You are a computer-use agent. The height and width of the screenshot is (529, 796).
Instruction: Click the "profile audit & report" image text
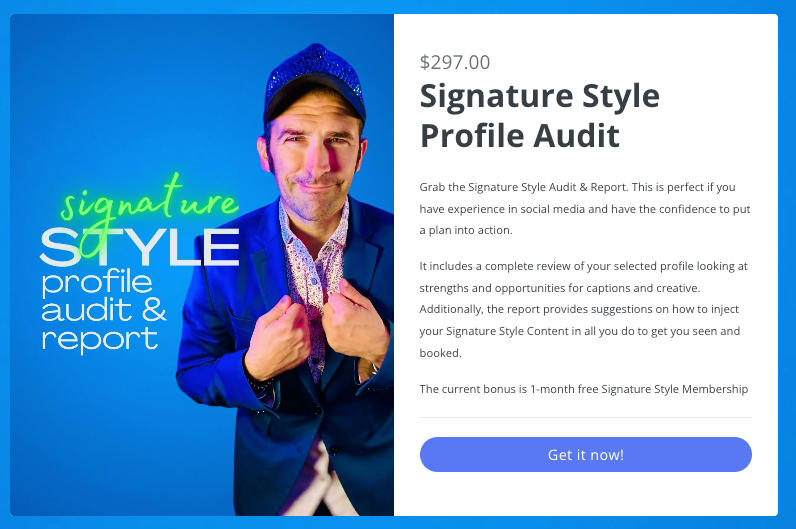104,311
